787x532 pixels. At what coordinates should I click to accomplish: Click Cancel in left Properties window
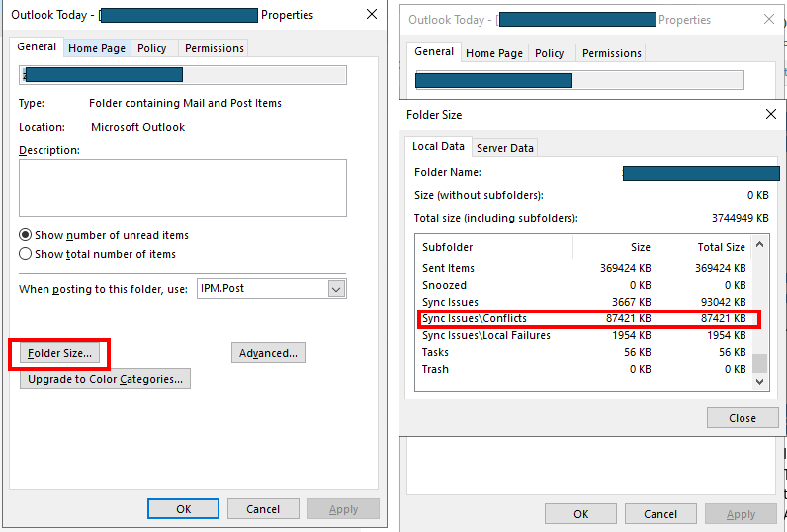tap(263, 509)
